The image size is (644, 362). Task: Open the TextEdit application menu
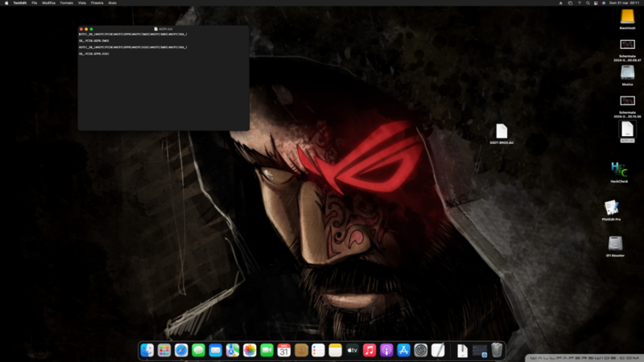coord(19,3)
